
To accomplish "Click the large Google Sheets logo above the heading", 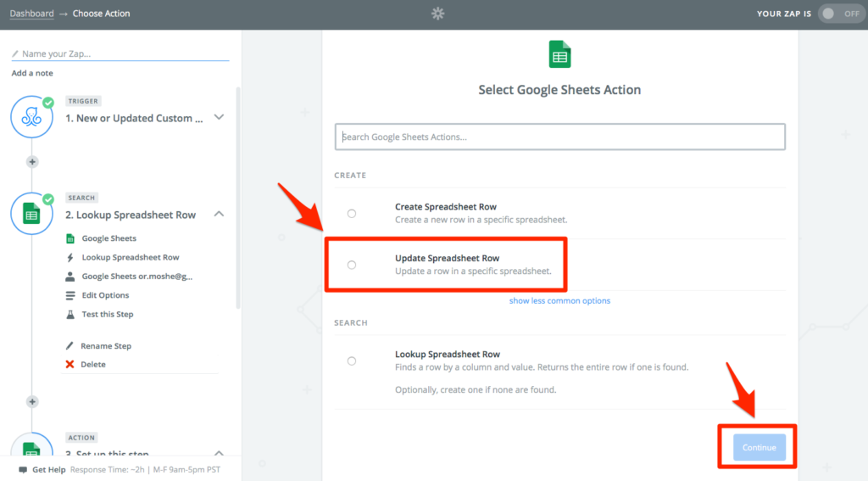I will 559,54.
